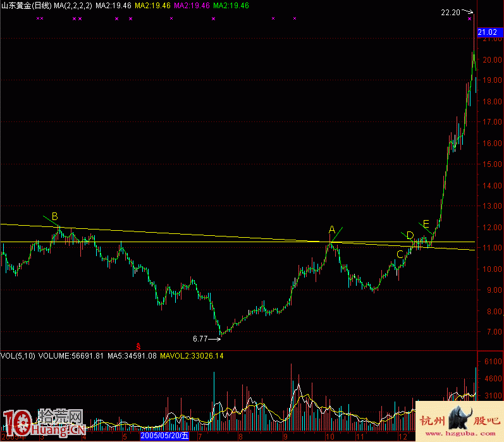504x442 pixels.
Task: Click the MA5:34591.08 volume value
Action: coord(132,356)
